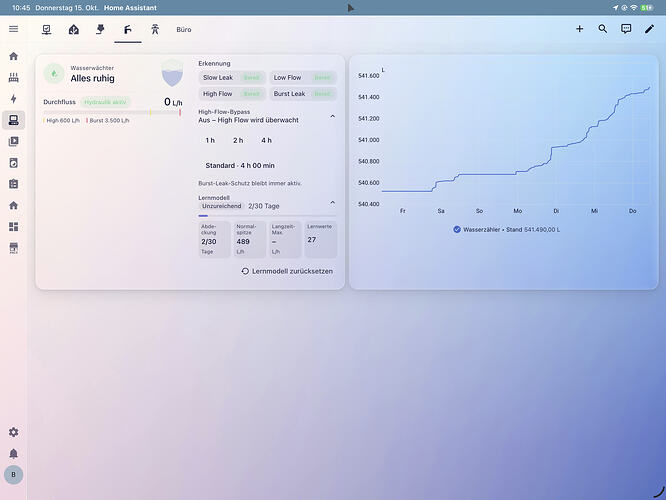Collapse the Lernmodell section chevron

(333, 202)
